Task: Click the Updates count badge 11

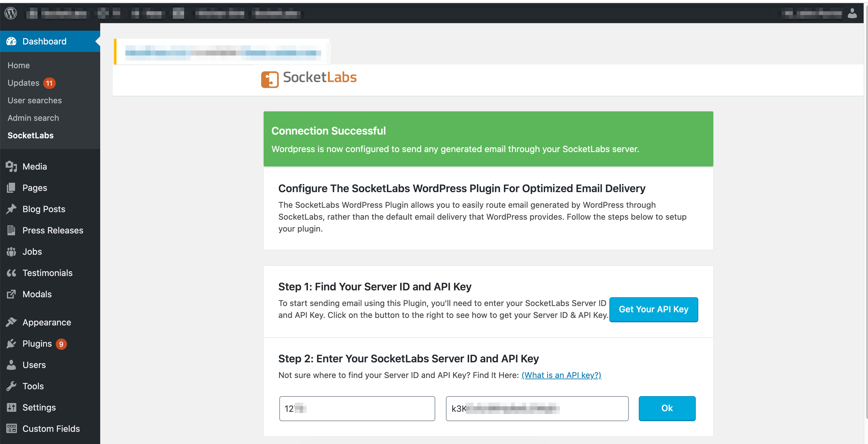Action: pos(49,83)
